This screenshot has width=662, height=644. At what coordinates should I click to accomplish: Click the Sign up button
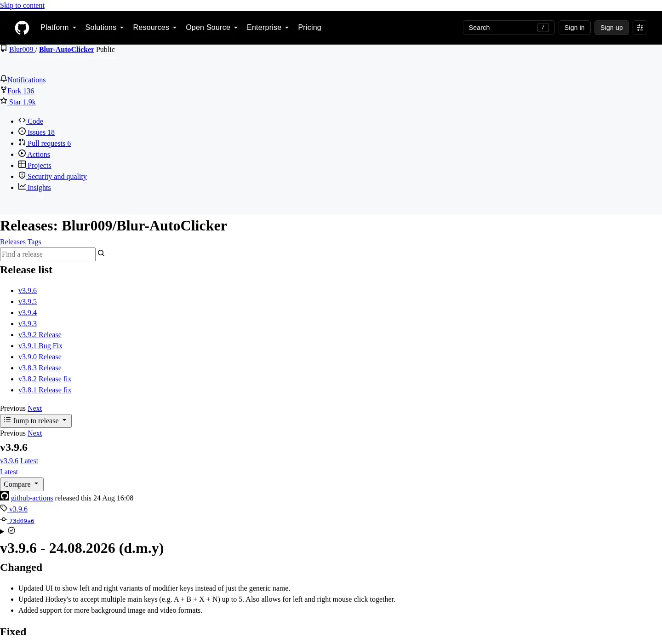click(611, 28)
